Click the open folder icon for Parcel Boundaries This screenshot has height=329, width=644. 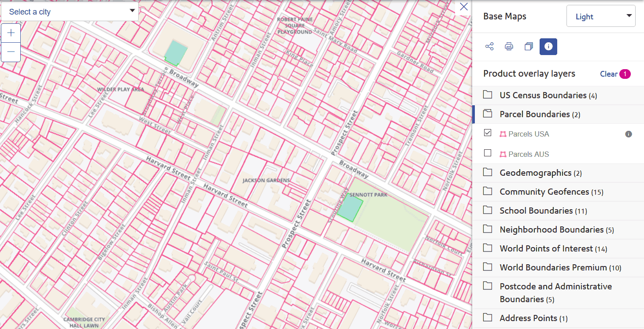[488, 114]
